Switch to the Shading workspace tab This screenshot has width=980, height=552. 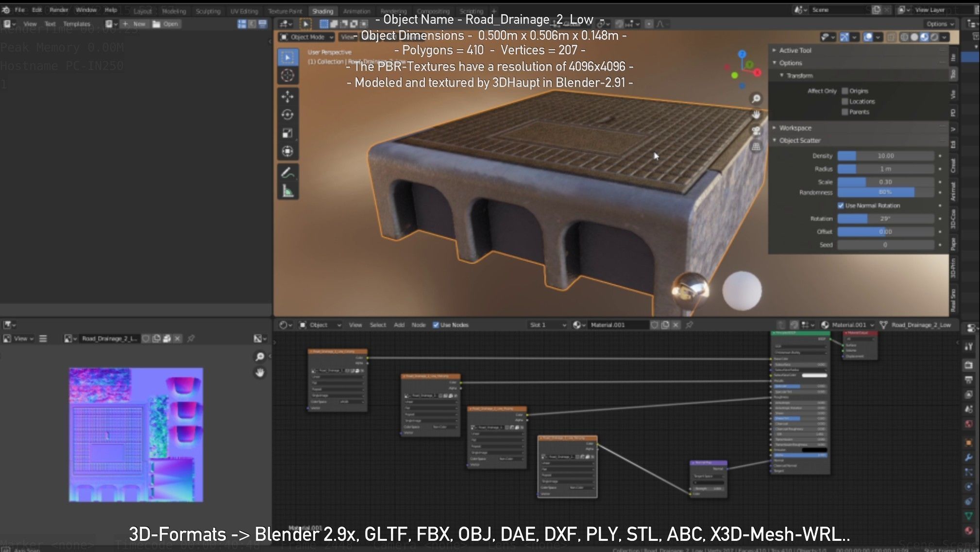point(322,11)
